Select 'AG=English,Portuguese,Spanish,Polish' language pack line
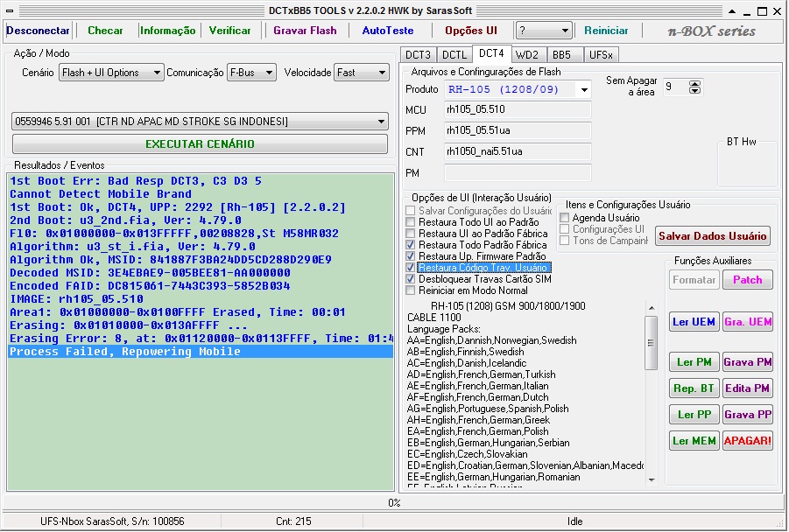 488,409
